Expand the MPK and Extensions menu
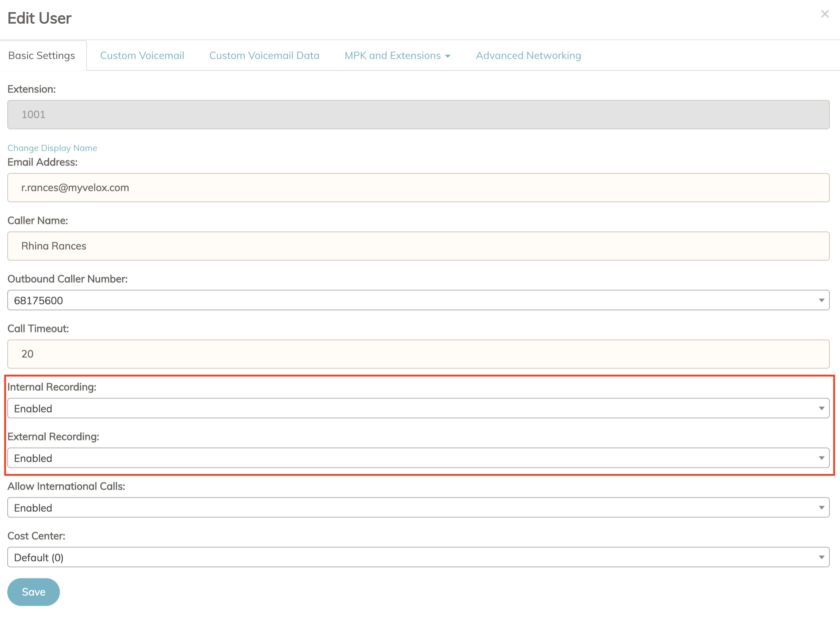The image size is (840, 622). click(393, 55)
